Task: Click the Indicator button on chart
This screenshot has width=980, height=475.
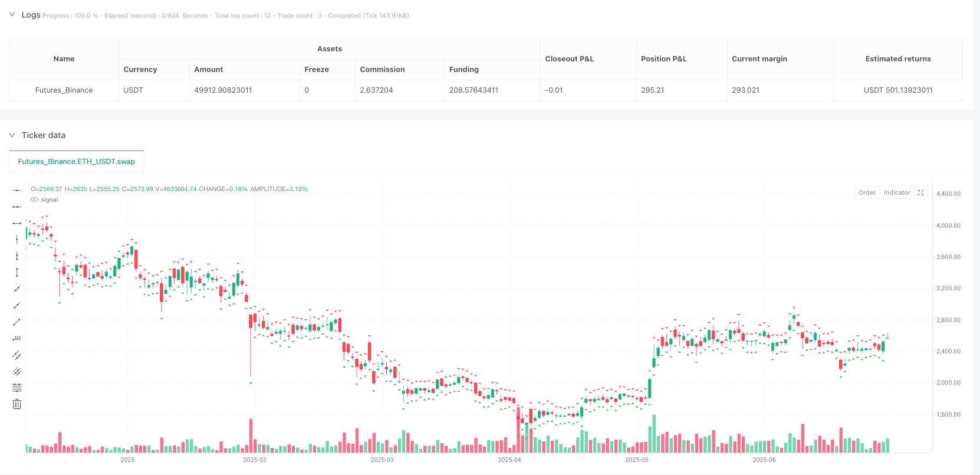Action: [x=896, y=192]
